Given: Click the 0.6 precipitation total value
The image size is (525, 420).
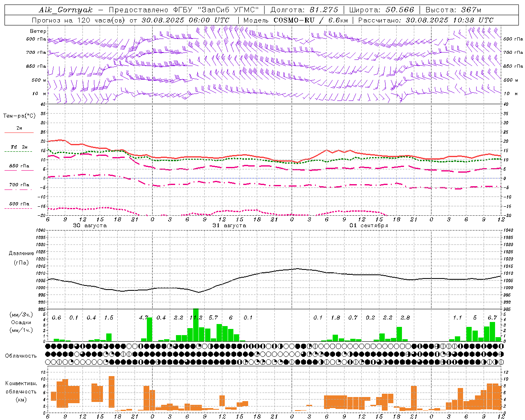Looking at the screenshot, I should [x=57, y=318].
